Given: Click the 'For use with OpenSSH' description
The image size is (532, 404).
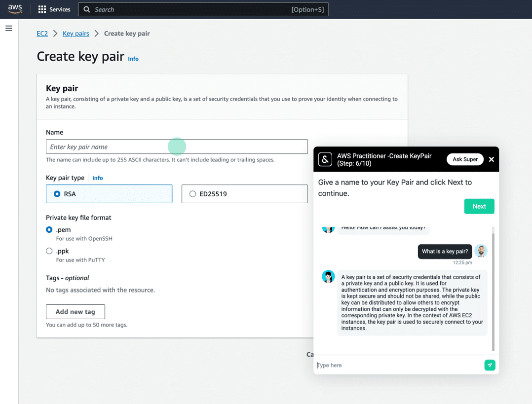Looking at the screenshot, I should 84,238.
